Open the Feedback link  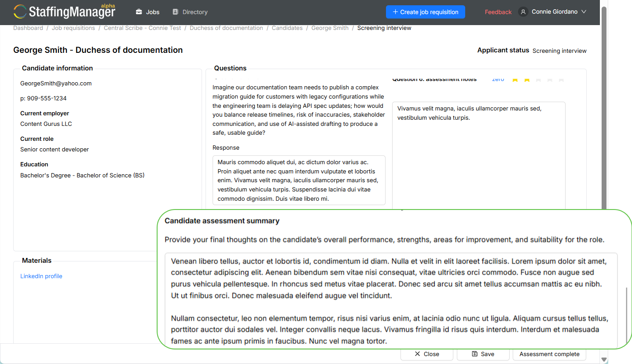tap(498, 12)
